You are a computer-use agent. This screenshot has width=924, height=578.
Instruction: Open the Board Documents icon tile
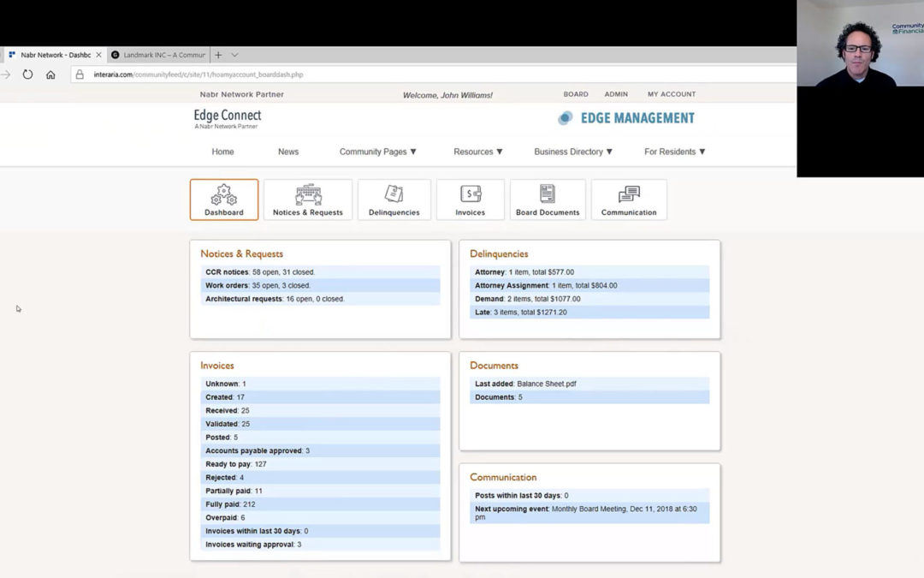coord(548,200)
